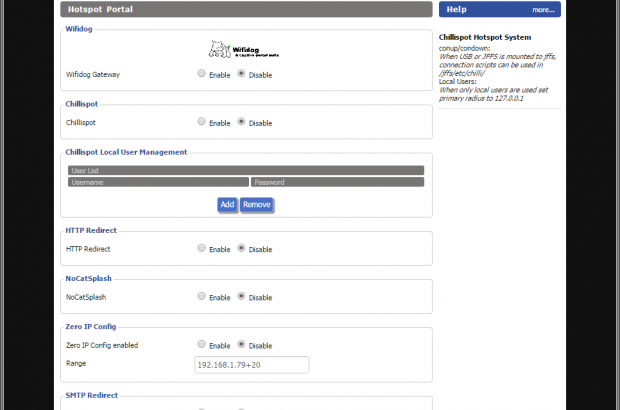
Task: Click the Help panel title
Action: tap(457, 9)
